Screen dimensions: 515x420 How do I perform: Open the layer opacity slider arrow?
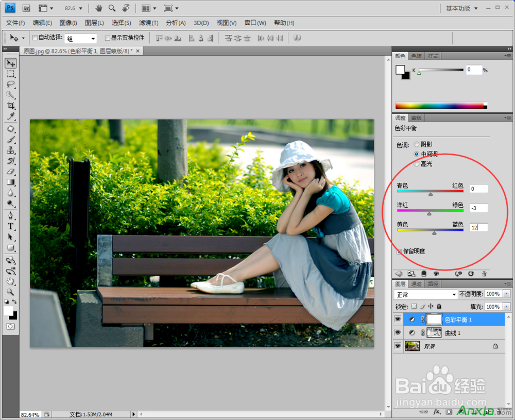tap(506, 294)
